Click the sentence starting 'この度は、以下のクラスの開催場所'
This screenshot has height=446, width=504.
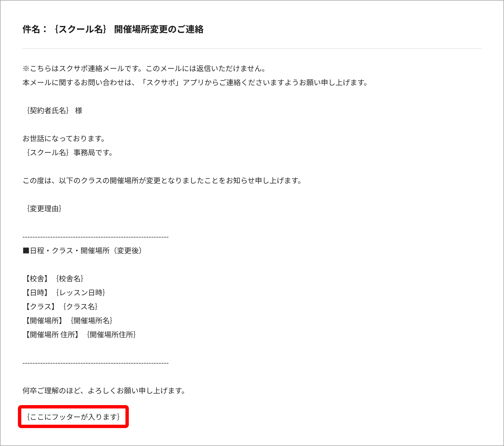pos(162,181)
